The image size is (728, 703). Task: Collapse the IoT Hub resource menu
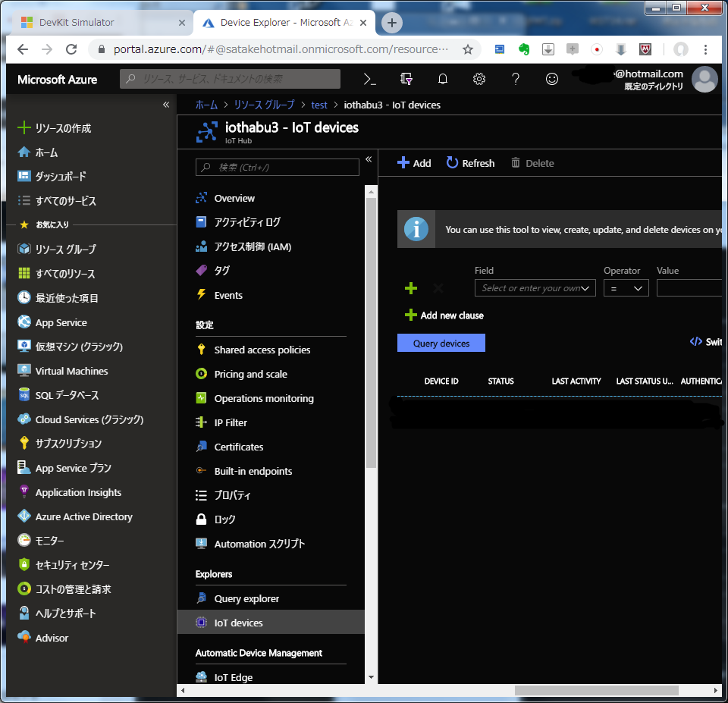(x=369, y=159)
